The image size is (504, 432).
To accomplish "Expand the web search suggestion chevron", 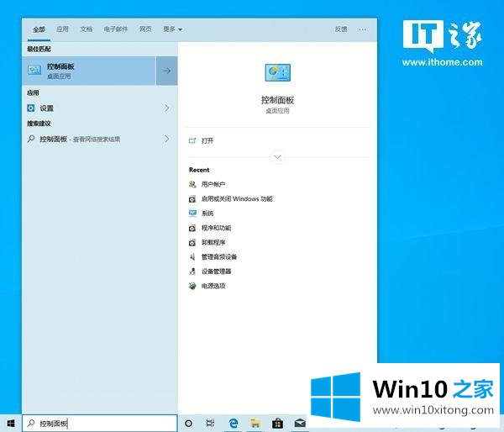I will pyautogui.click(x=166, y=139).
